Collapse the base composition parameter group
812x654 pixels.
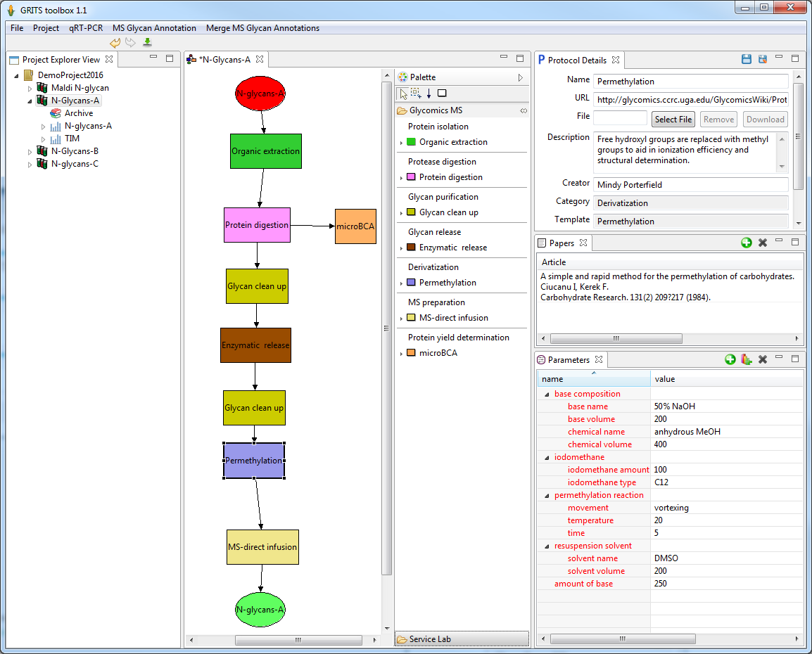click(547, 395)
